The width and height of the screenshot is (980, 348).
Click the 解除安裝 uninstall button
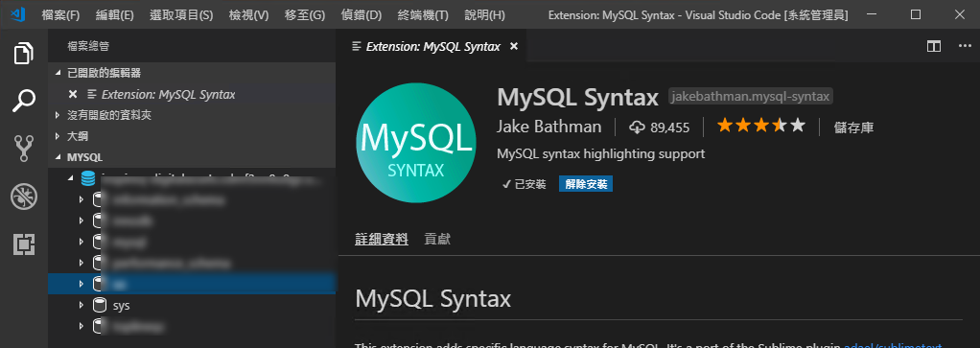click(x=586, y=184)
